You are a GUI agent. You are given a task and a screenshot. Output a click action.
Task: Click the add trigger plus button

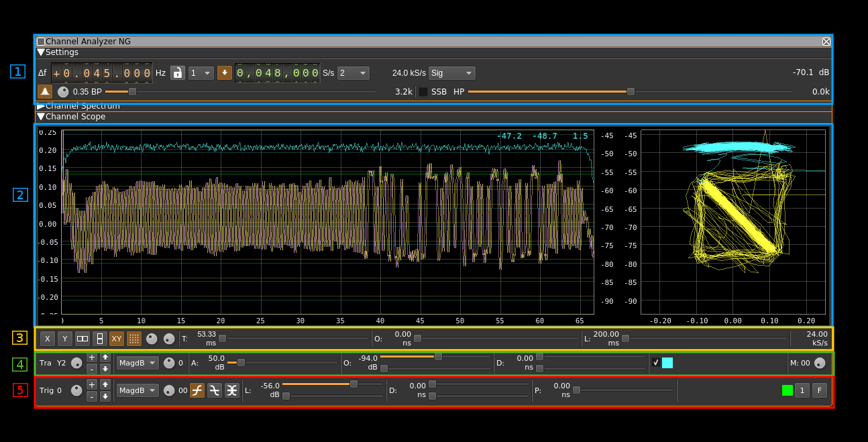click(x=92, y=384)
